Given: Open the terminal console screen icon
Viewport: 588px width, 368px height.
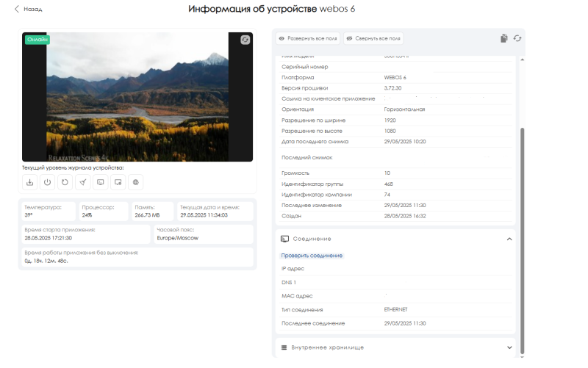Looking at the screenshot, I should [101, 182].
